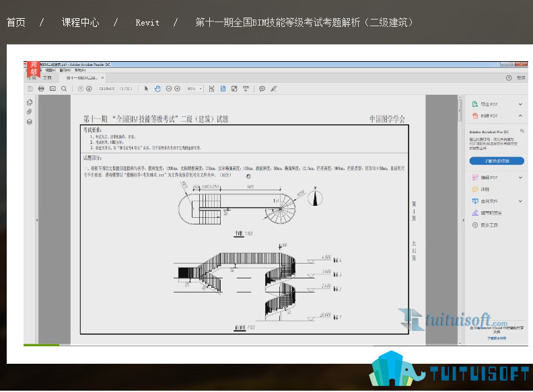Click the Edit PDF tool icon
Image resolution: width=533 pixels, height=392 pixels.
click(x=475, y=178)
